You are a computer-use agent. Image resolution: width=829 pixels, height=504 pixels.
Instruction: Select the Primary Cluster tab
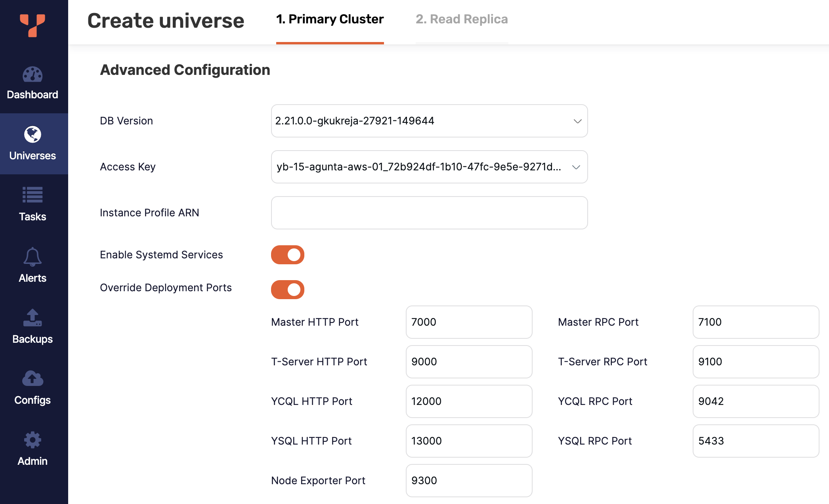(330, 19)
